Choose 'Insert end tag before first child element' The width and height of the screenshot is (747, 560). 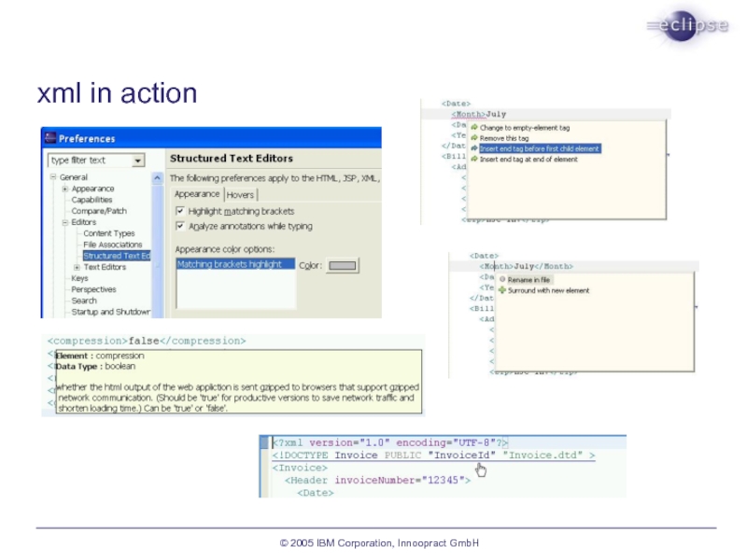[x=540, y=148]
